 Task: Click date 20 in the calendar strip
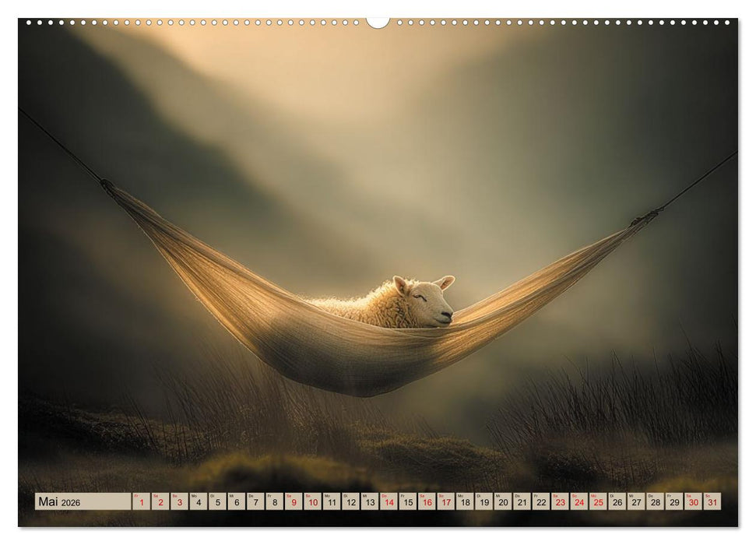503,502
